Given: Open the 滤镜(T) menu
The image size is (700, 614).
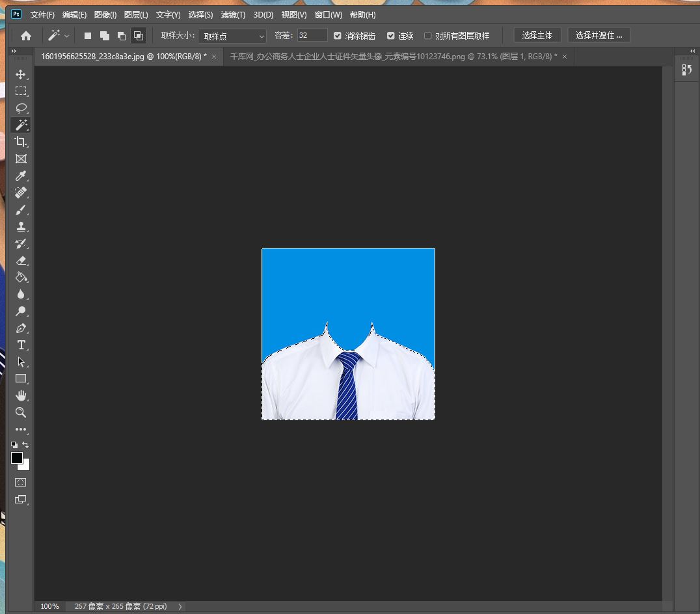Looking at the screenshot, I should [233, 15].
